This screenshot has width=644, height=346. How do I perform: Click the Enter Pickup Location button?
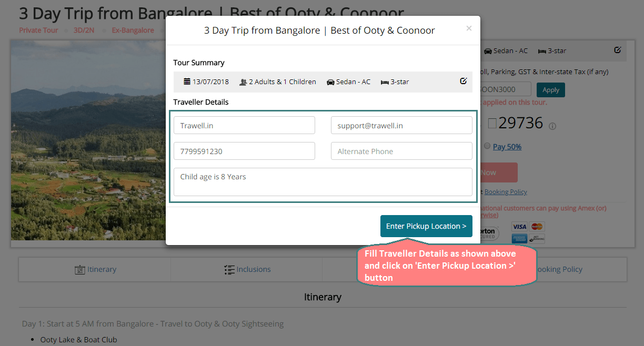point(426,226)
